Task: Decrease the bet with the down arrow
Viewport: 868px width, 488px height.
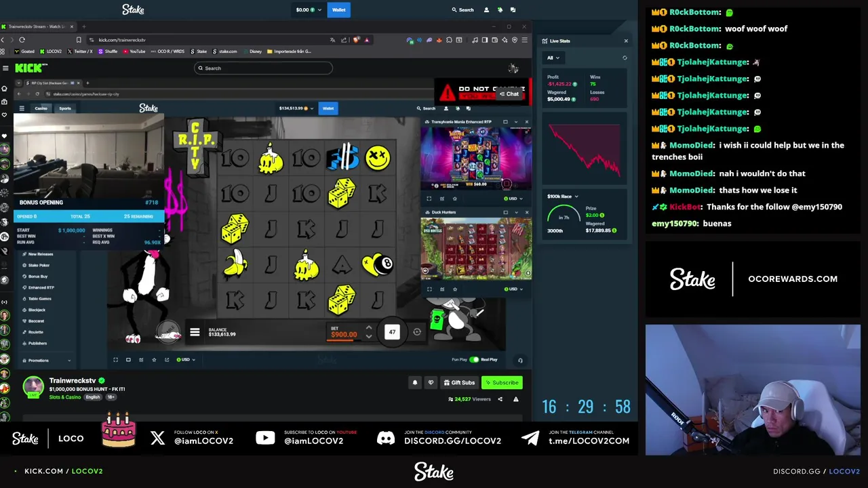Action: [x=369, y=336]
